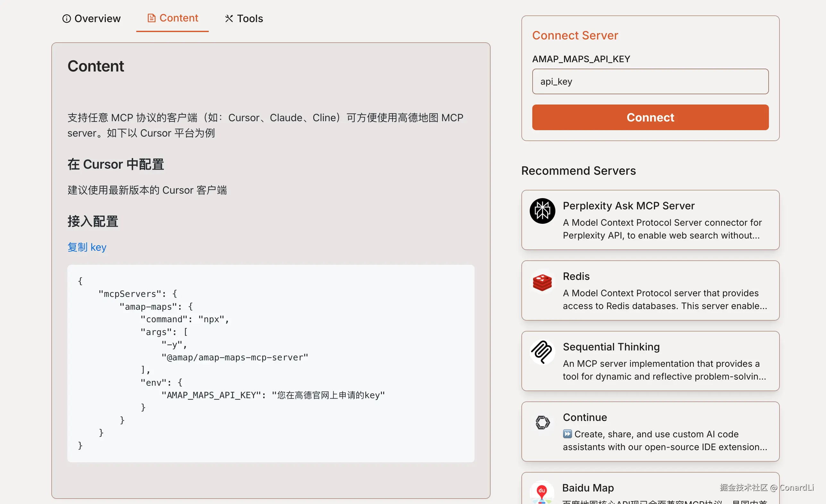Image resolution: width=826 pixels, height=504 pixels.
Task: Open the Continue recommended server title
Action: 585,417
